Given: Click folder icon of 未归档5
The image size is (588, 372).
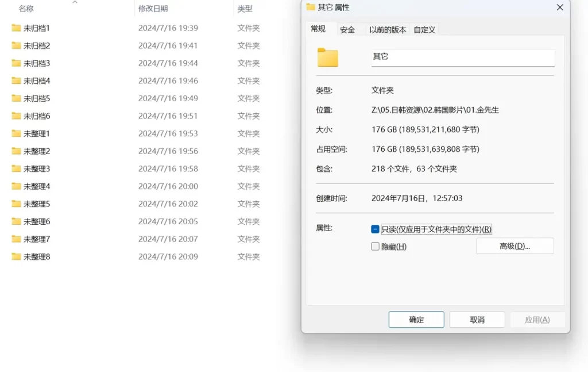Looking at the screenshot, I should 16,98.
